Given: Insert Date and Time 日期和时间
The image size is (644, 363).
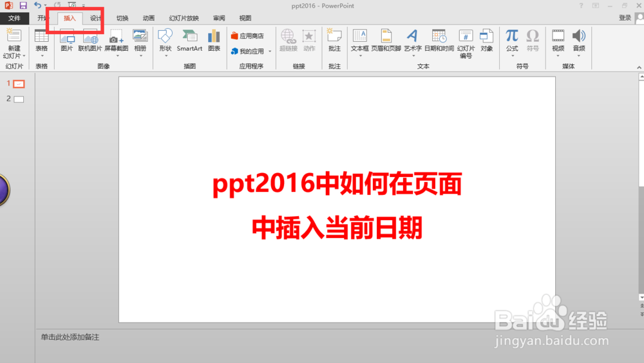Looking at the screenshot, I should point(439,41).
